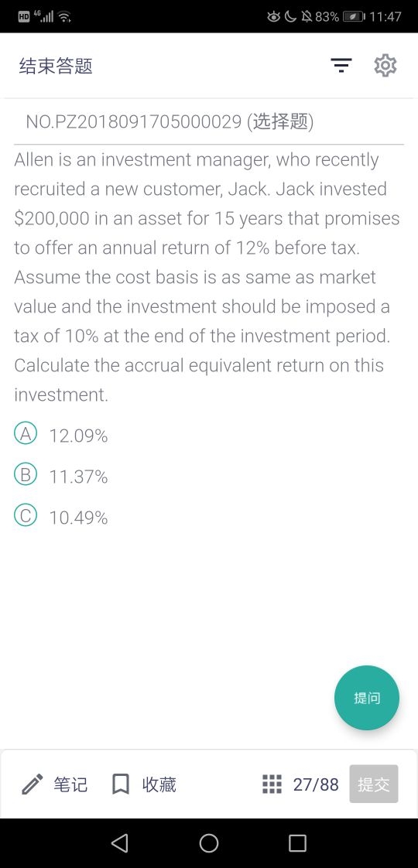Viewport: 418px width, 868px height.
Task: Tap the round 提问 floating button
Action: pos(366,698)
